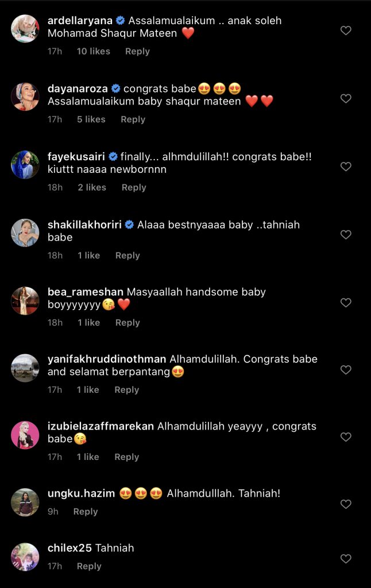Like bea_rameshan's comment heart icon
371x588 pixels.
point(346,303)
